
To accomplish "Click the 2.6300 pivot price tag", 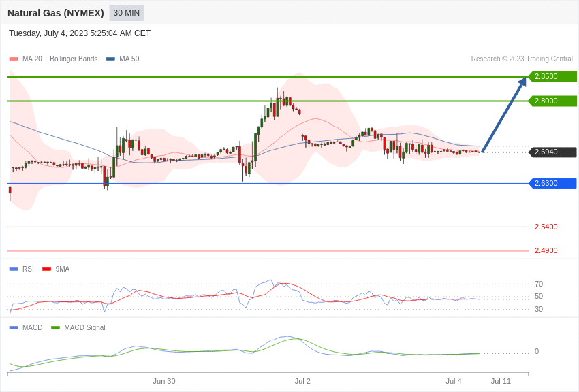I will (x=553, y=183).
